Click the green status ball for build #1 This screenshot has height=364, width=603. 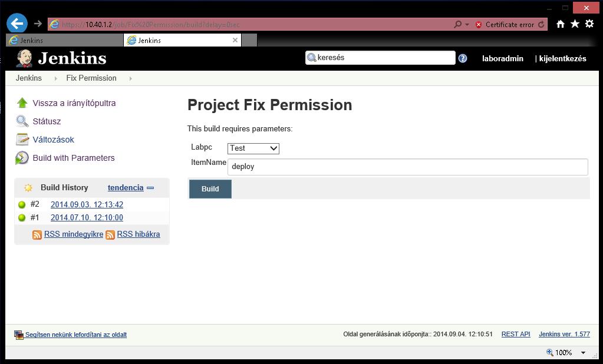(22, 217)
